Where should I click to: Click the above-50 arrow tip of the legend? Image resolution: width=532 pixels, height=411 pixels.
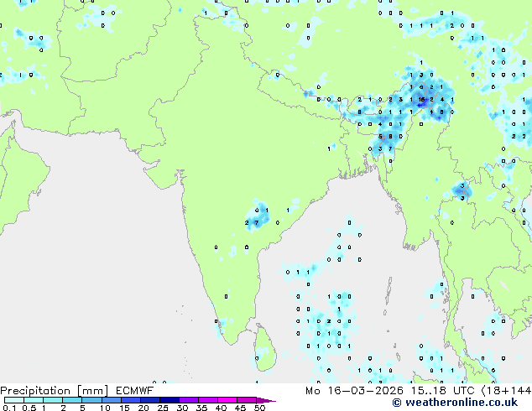266,400
